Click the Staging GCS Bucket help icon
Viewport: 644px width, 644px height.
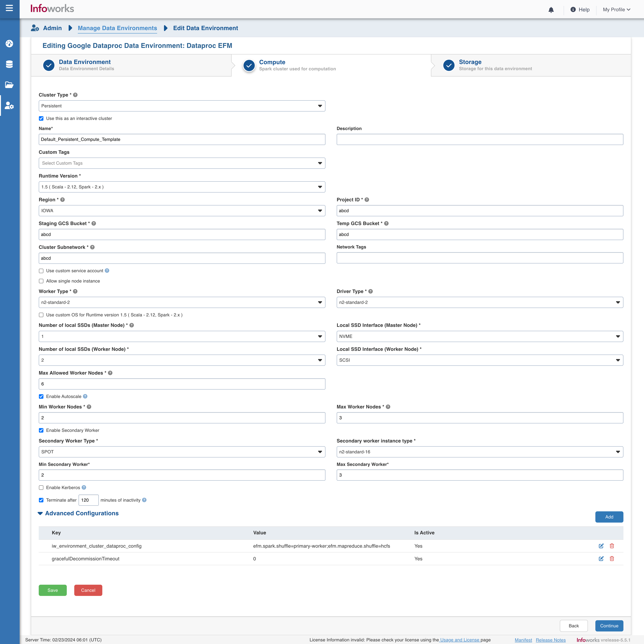(x=94, y=223)
